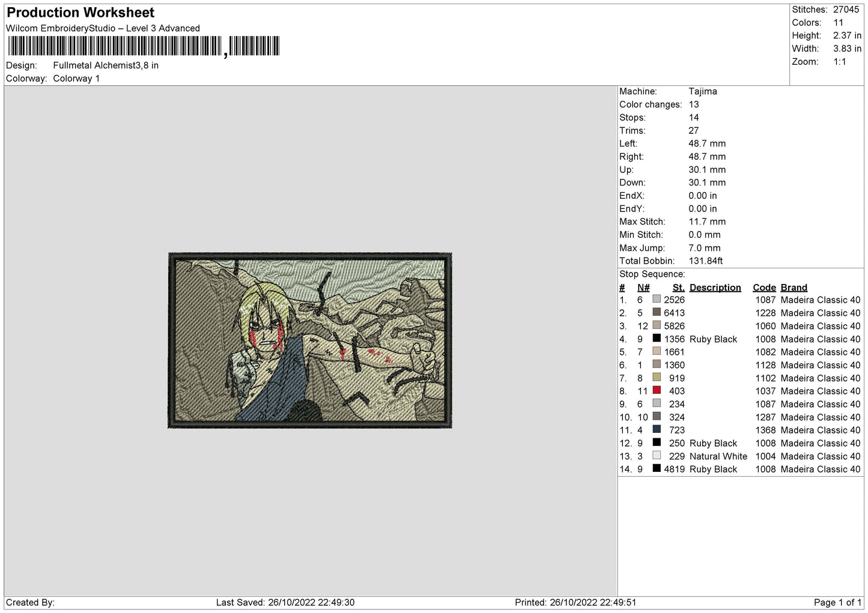The image size is (868, 613).
Task: Select the navy swatch for stop 11
Action: click(657, 429)
